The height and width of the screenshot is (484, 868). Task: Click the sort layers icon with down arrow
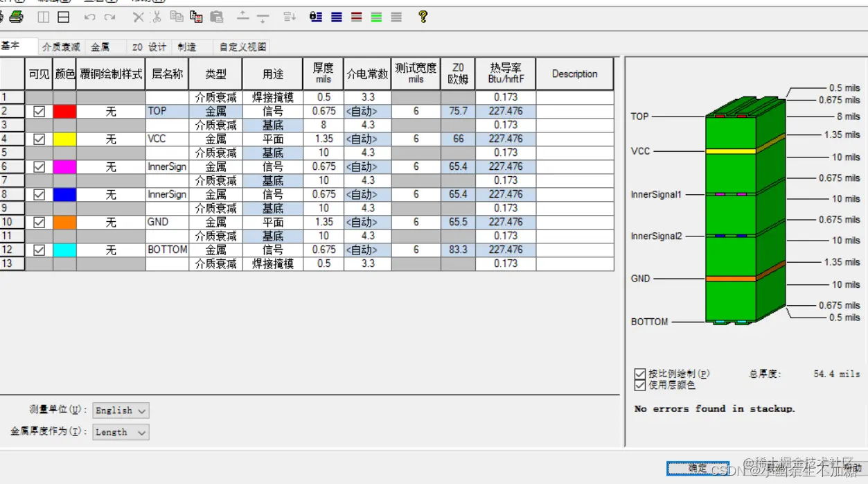point(290,17)
